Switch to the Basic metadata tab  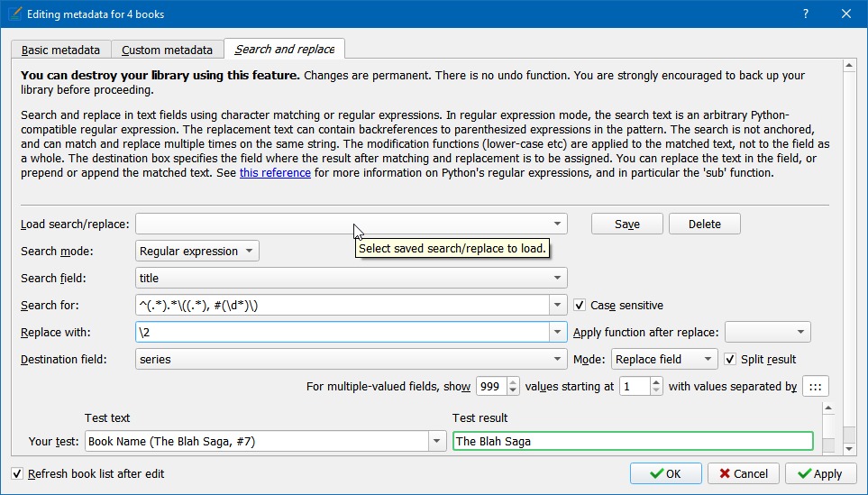pyautogui.click(x=61, y=50)
